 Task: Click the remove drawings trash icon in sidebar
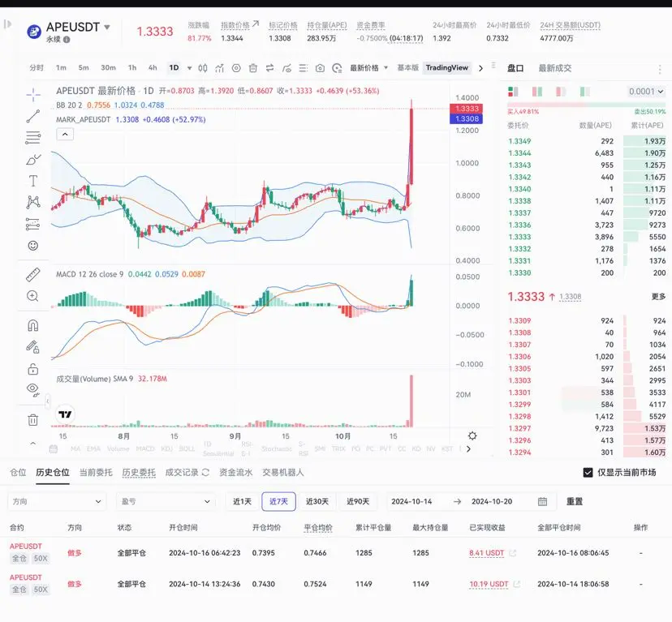pos(33,420)
